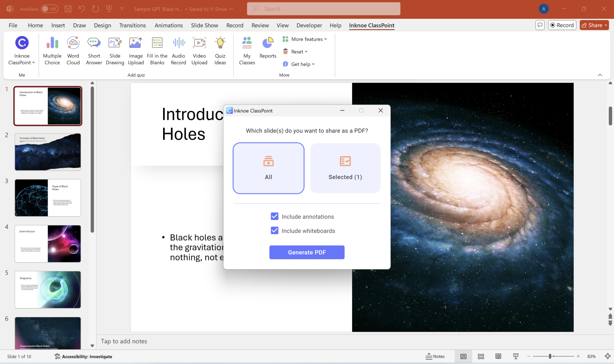Enable Include annotations
This screenshot has width=614, height=364.
coord(275,216)
